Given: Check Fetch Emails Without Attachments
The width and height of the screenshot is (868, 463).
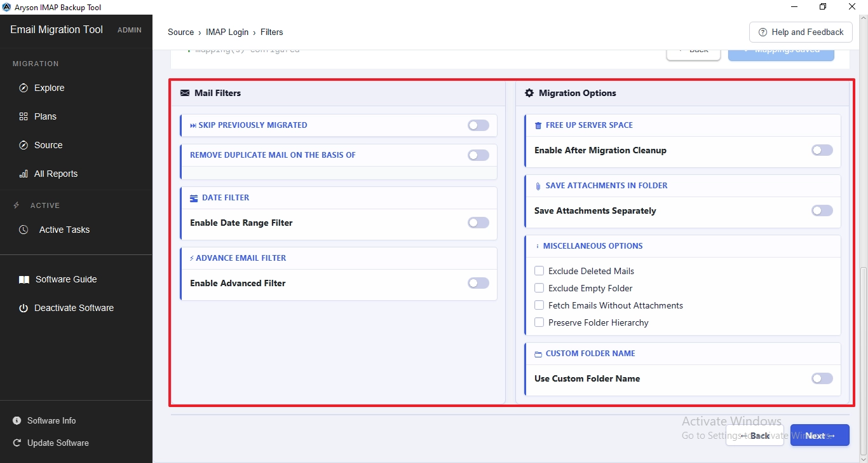Looking at the screenshot, I should [x=539, y=305].
